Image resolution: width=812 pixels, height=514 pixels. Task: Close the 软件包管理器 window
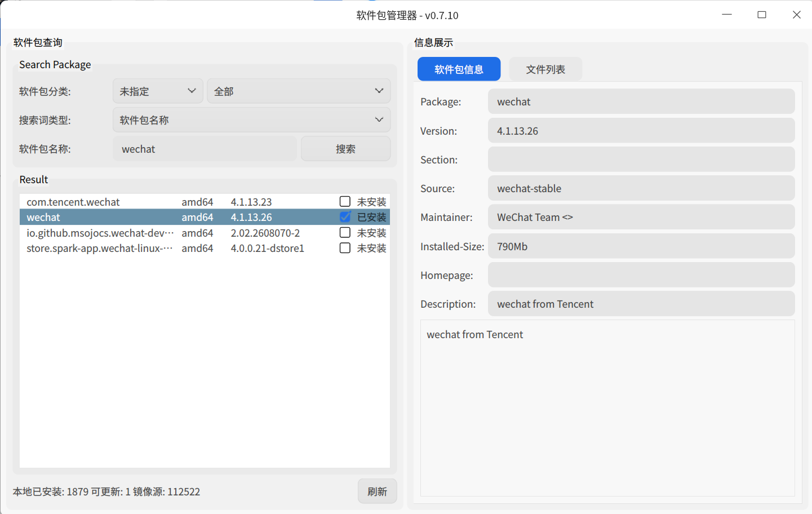796,15
